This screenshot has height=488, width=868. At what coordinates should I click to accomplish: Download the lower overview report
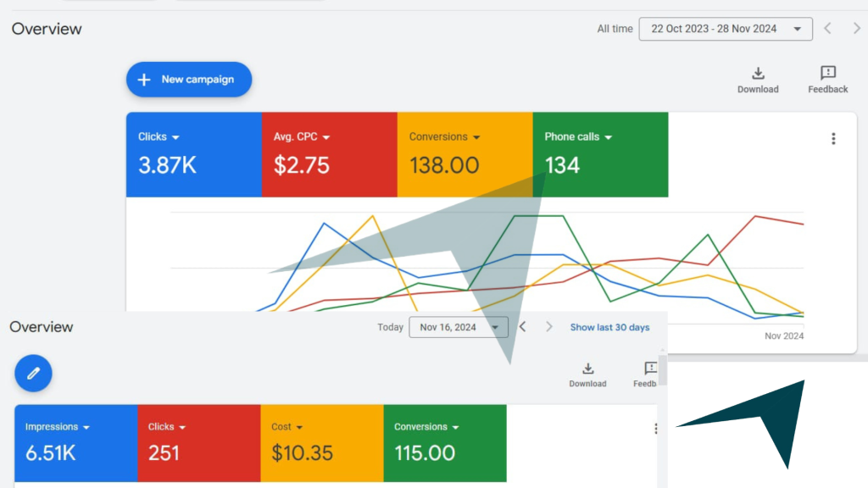[587, 374]
